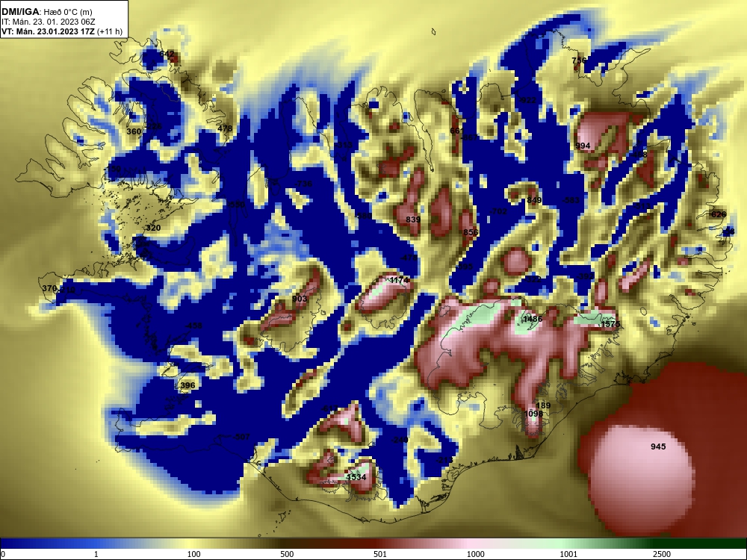Click the legend label 2500
Viewport: 747px width, 560px height.
point(662,554)
